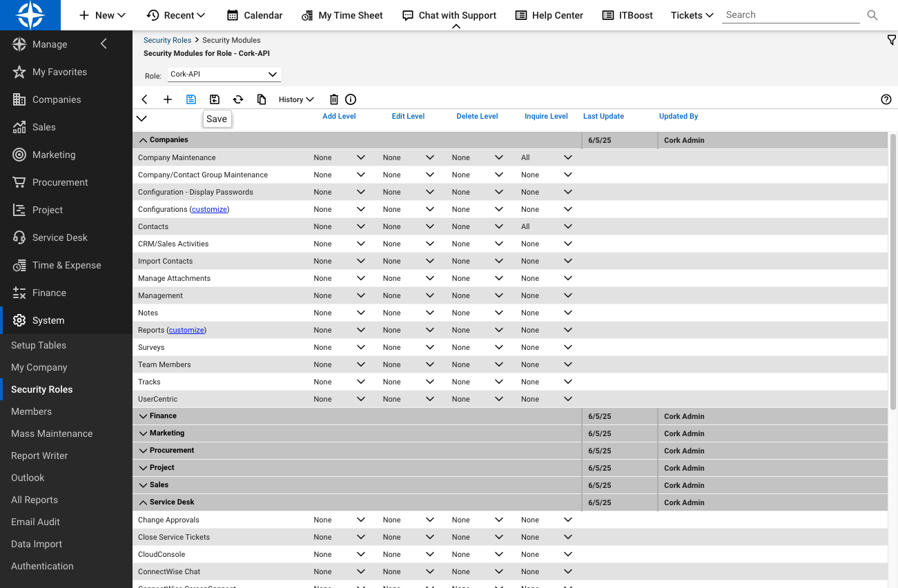898x588 pixels.
Task: Click the Security Roles breadcrumb link
Action: [167, 40]
